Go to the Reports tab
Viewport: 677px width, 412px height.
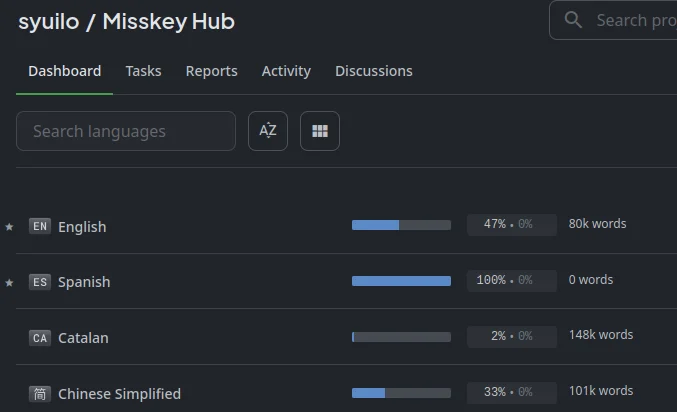point(211,71)
